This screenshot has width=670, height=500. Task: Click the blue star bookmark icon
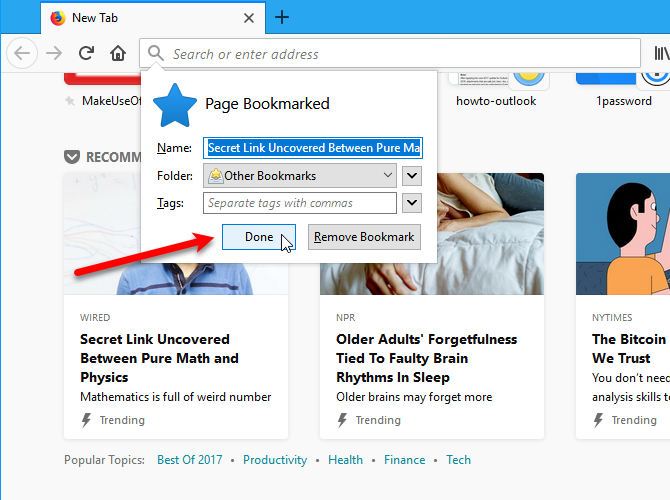(175, 106)
